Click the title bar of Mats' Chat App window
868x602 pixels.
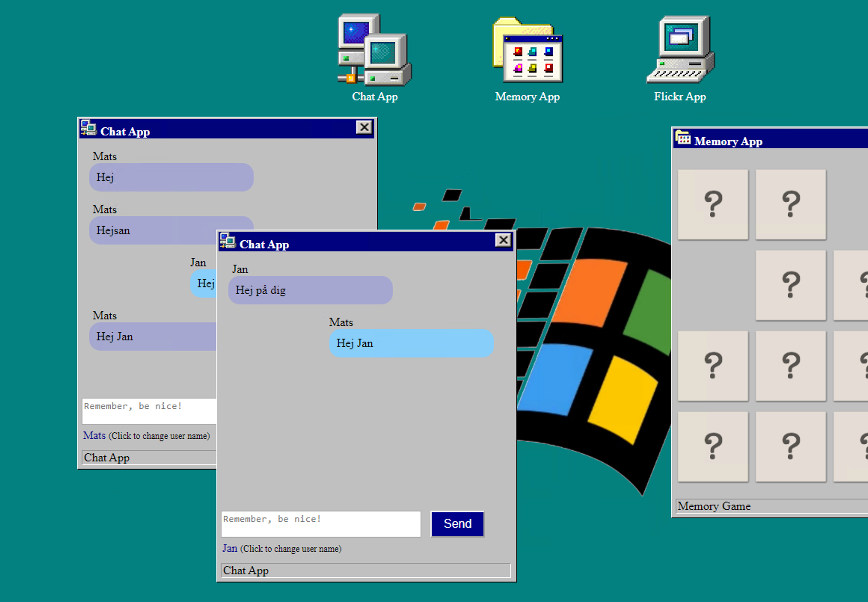tap(227, 128)
